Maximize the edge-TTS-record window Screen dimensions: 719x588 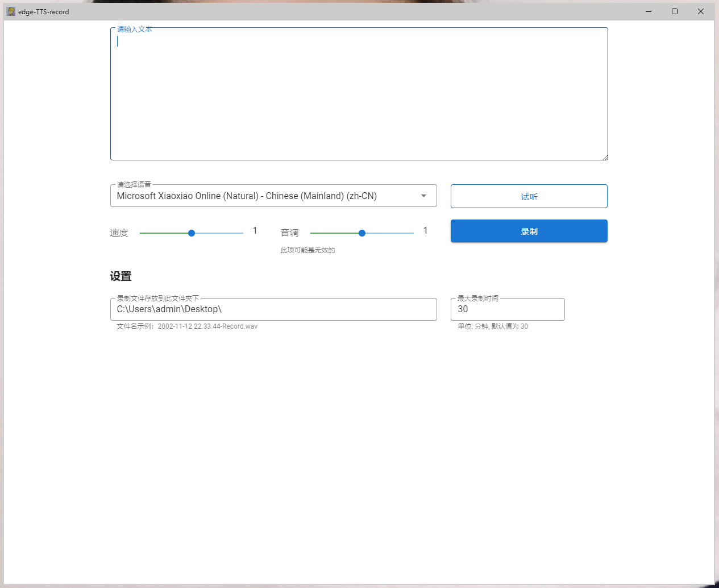tap(675, 11)
